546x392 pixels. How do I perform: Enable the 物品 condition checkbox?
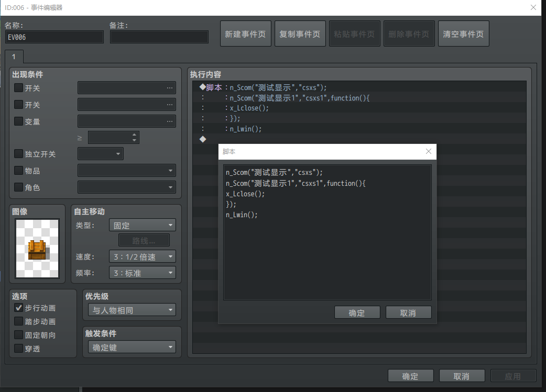click(x=18, y=171)
